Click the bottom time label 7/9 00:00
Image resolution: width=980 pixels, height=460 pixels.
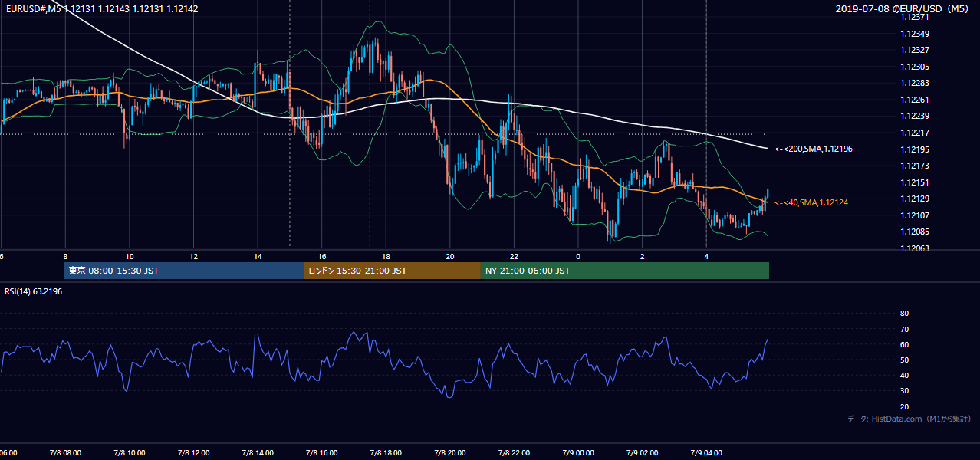click(x=578, y=453)
